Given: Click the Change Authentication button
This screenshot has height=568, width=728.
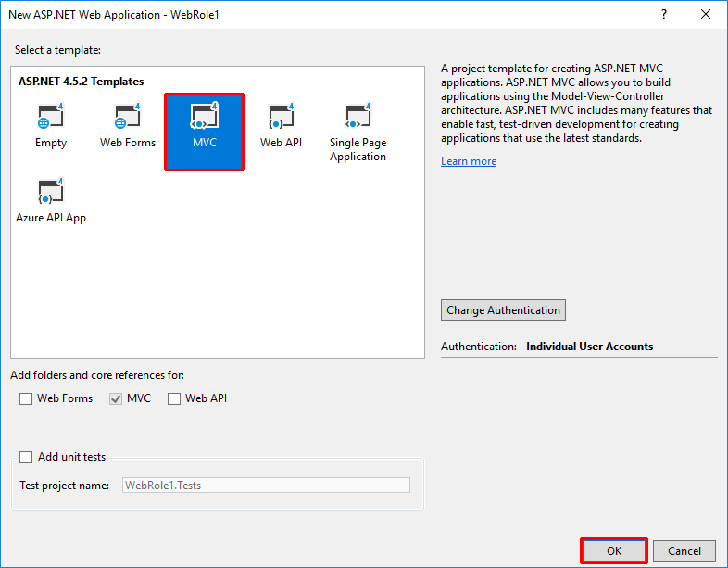Looking at the screenshot, I should [x=503, y=310].
